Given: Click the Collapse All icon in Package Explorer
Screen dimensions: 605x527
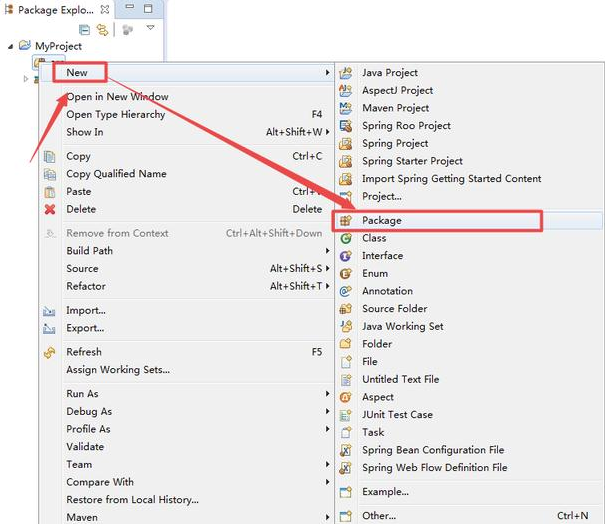Looking at the screenshot, I should point(84,30).
